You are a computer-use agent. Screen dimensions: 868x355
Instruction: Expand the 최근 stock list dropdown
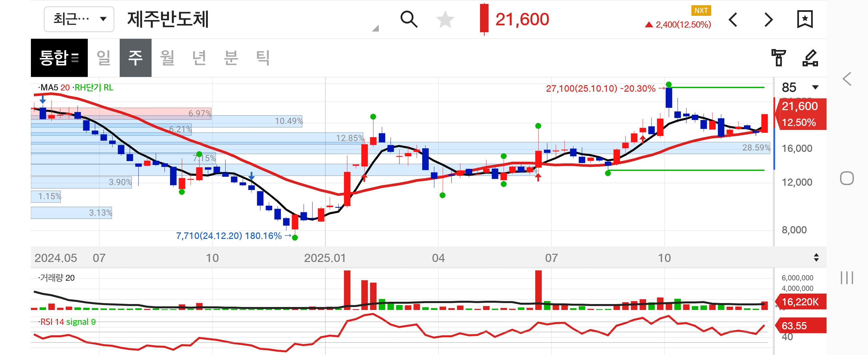(79, 19)
